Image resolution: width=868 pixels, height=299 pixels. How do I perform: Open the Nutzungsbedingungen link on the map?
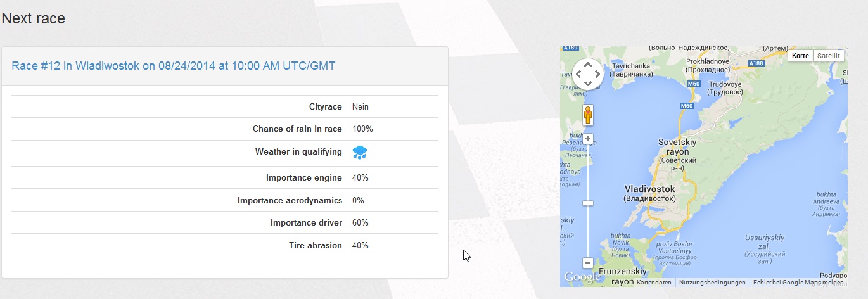click(712, 283)
